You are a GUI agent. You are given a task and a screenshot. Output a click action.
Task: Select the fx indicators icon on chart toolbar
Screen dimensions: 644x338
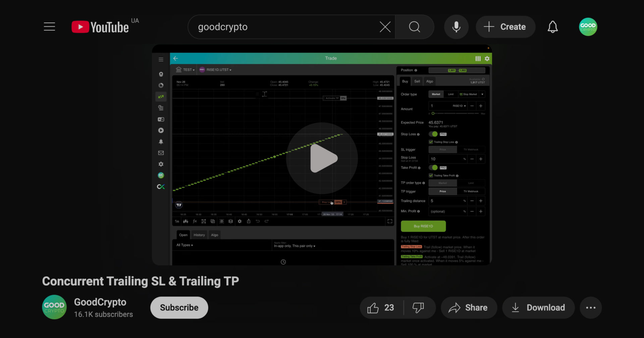click(195, 221)
